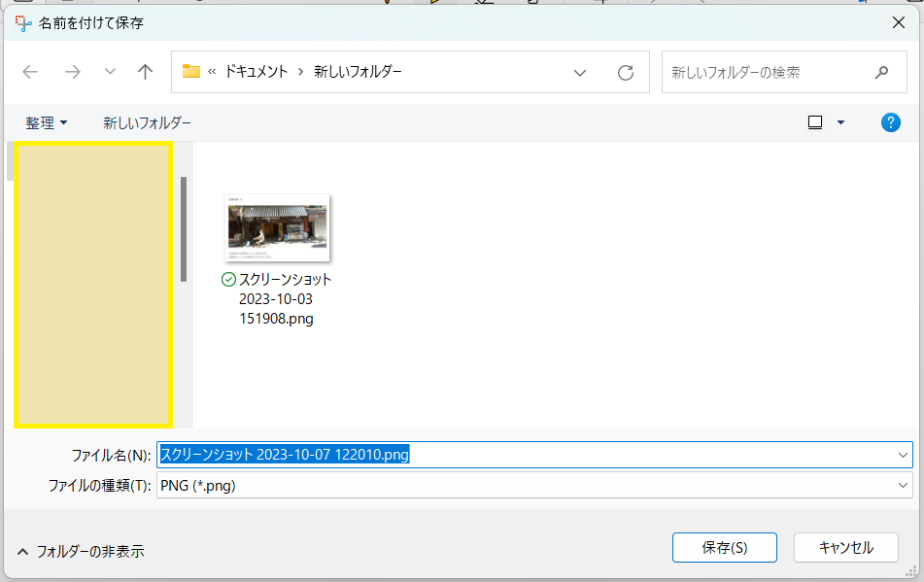This screenshot has width=924, height=582.
Task: Open the 整理 menu
Action: click(47, 123)
